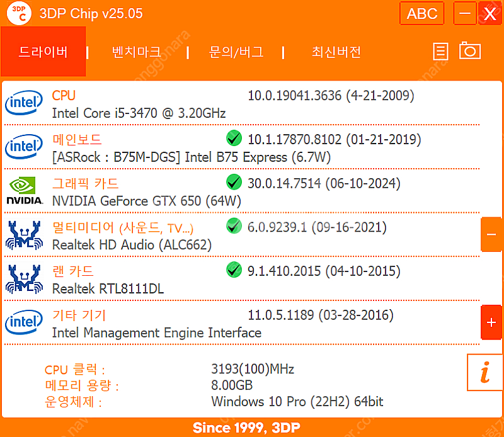The image size is (504, 437).
Task: Click the green checkmark in 랜 카드 row
Action: (x=234, y=270)
